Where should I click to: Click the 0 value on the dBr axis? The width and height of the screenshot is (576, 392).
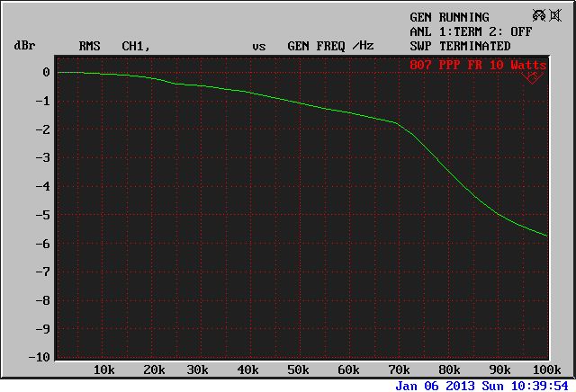click(45, 73)
